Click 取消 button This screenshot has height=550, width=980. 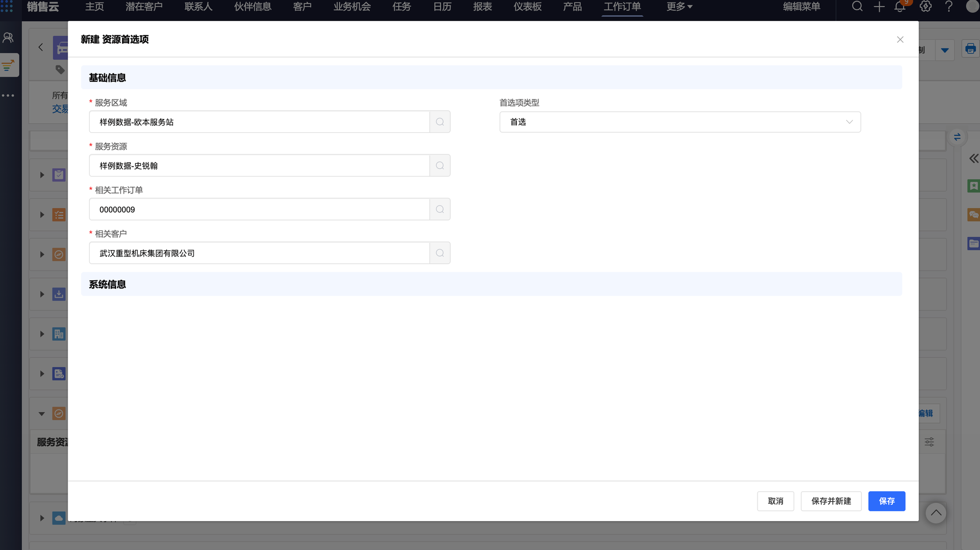[775, 501]
